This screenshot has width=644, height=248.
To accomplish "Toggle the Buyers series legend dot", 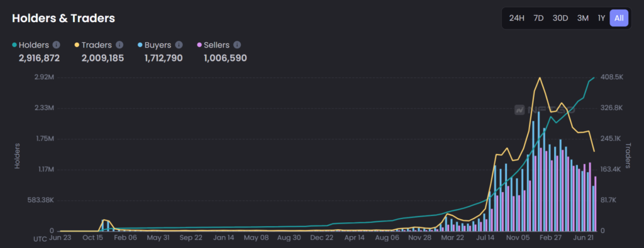I will click(140, 45).
